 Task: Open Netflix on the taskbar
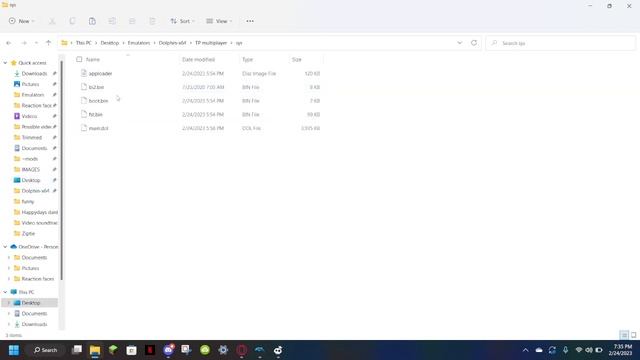[x=150, y=350]
